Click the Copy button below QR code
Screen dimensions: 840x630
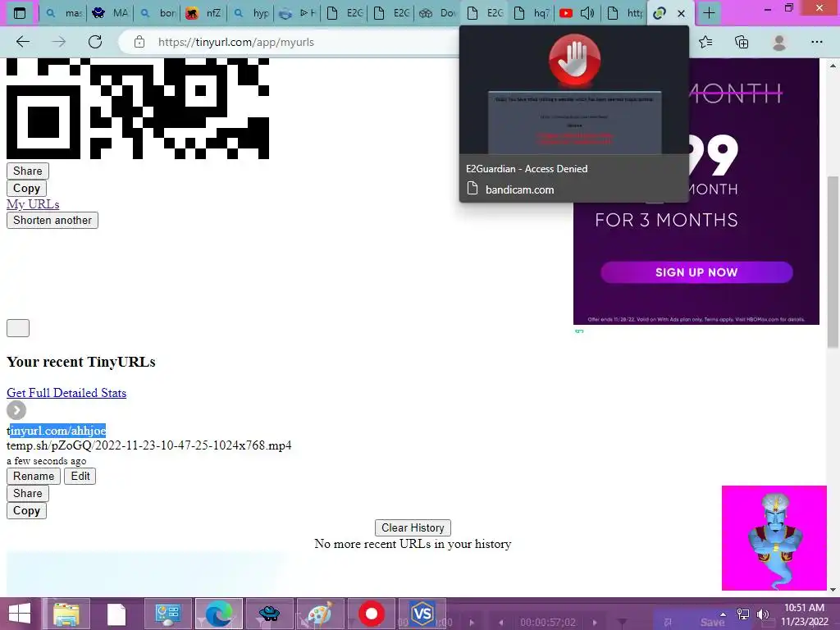click(27, 188)
